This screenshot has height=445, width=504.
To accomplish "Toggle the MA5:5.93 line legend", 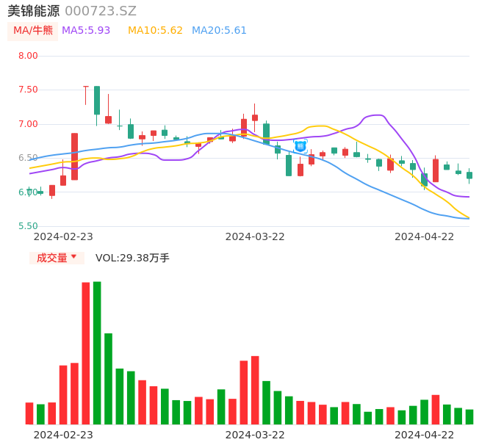I will (x=86, y=31).
